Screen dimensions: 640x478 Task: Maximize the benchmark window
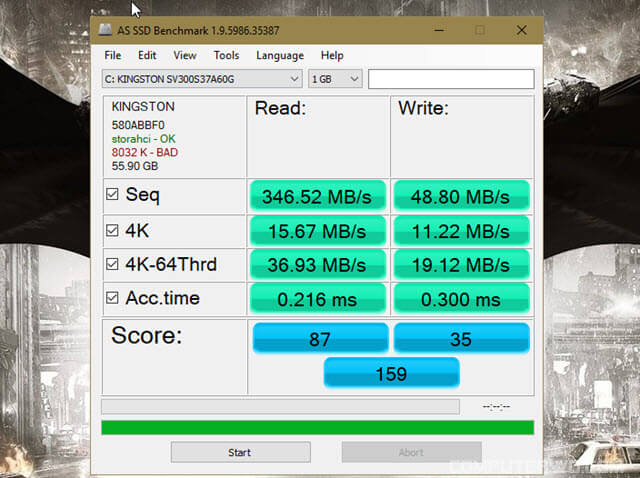click(x=479, y=30)
